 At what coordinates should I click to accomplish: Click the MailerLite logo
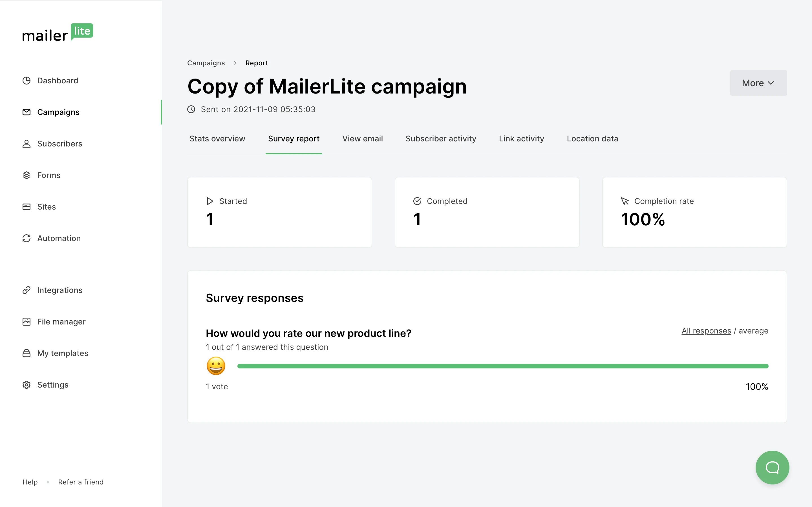pos(58,32)
